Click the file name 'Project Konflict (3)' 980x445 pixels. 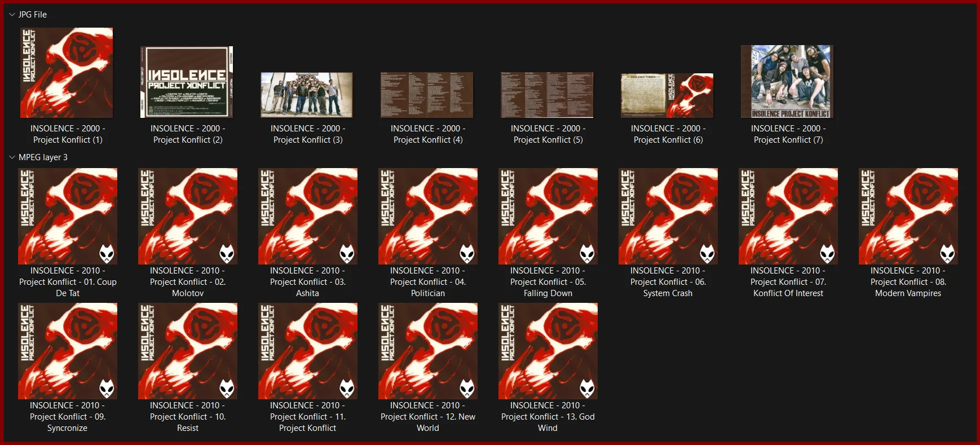pyautogui.click(x=308, y=134)
